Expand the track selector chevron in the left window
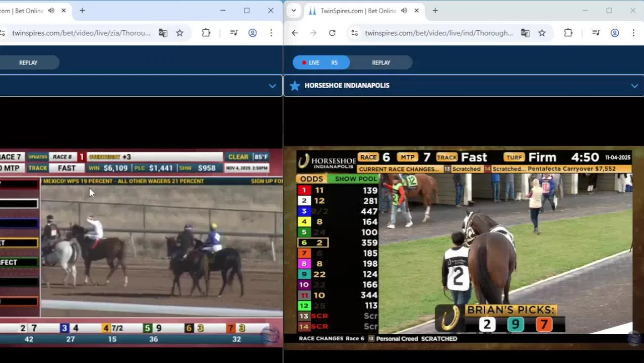The height and width of the screenshot is (363, 644). click(272, 86)
